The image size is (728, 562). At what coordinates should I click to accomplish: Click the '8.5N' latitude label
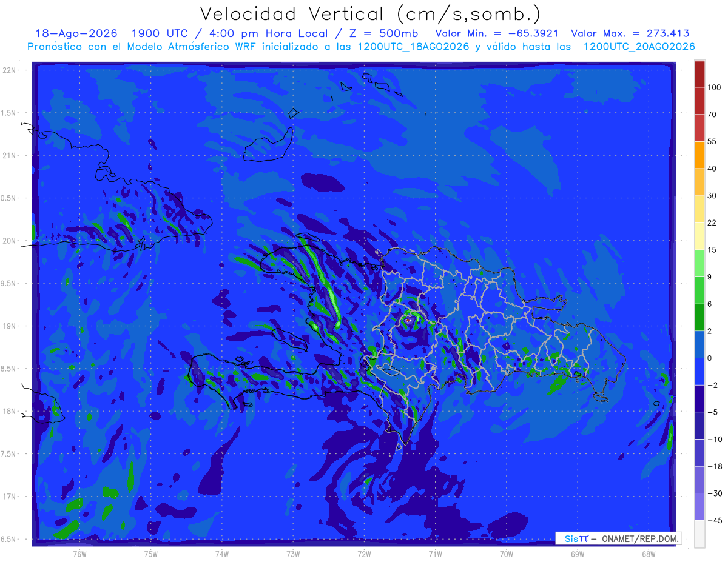pos(10,369)
